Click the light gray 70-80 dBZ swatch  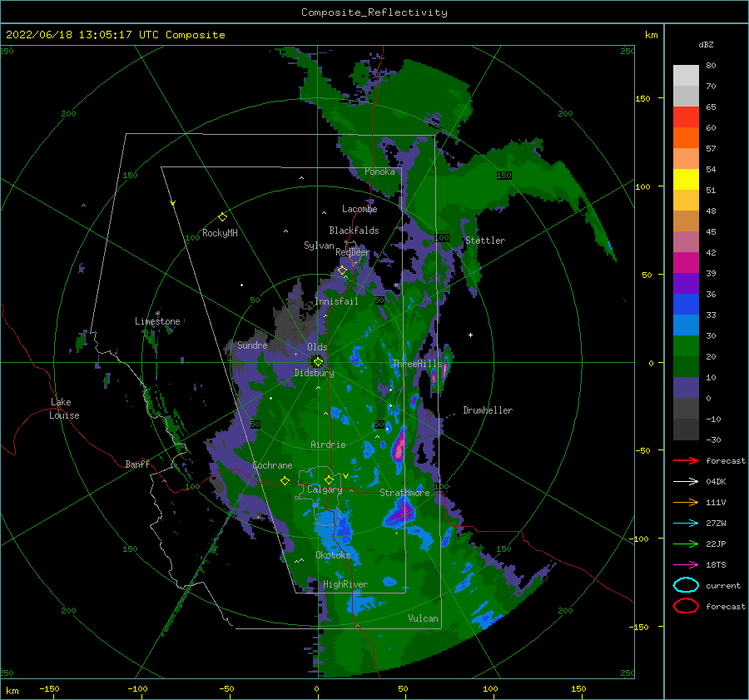(x=686, y=75)
